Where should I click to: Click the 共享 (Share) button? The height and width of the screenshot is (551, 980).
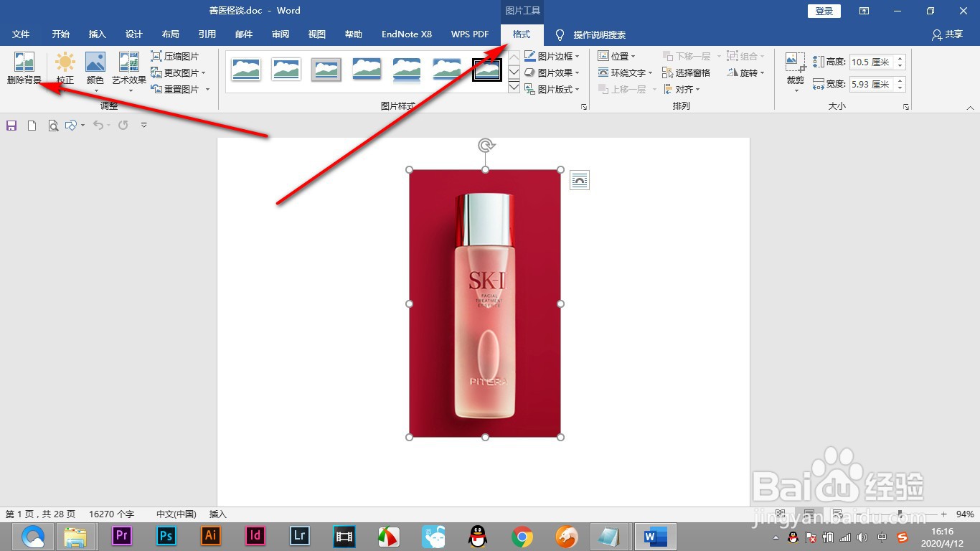947,34
